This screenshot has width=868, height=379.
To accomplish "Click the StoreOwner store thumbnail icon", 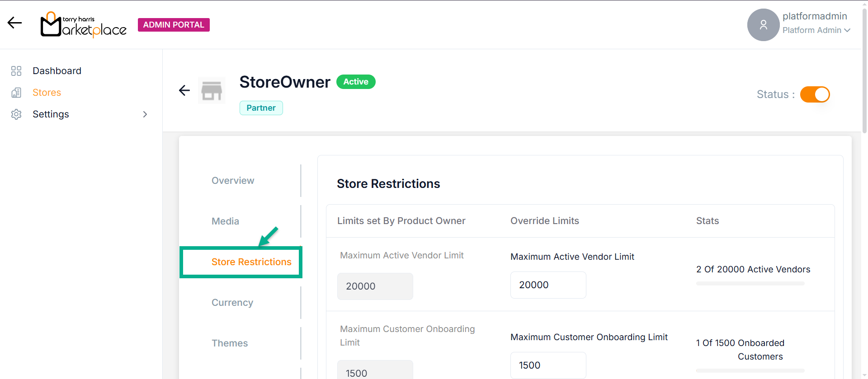I will (x=212, y=91).
